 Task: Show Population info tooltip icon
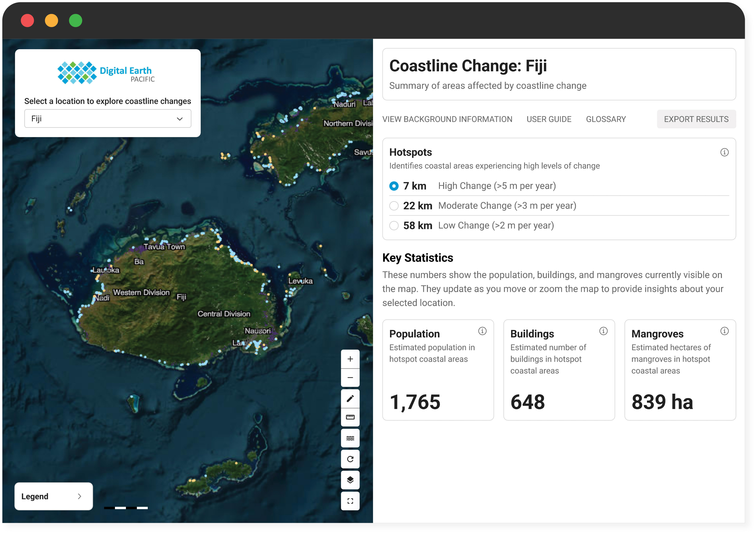(482, 331)
